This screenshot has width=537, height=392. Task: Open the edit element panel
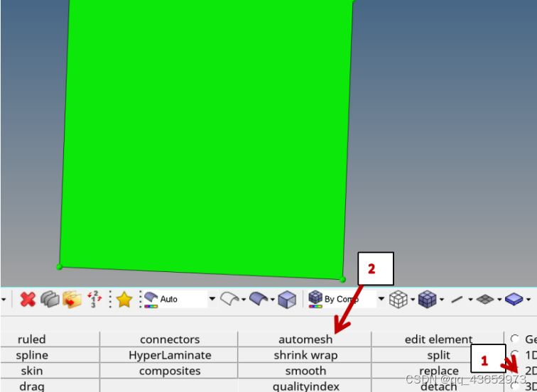pyautogui.click(x=438, y=339)
